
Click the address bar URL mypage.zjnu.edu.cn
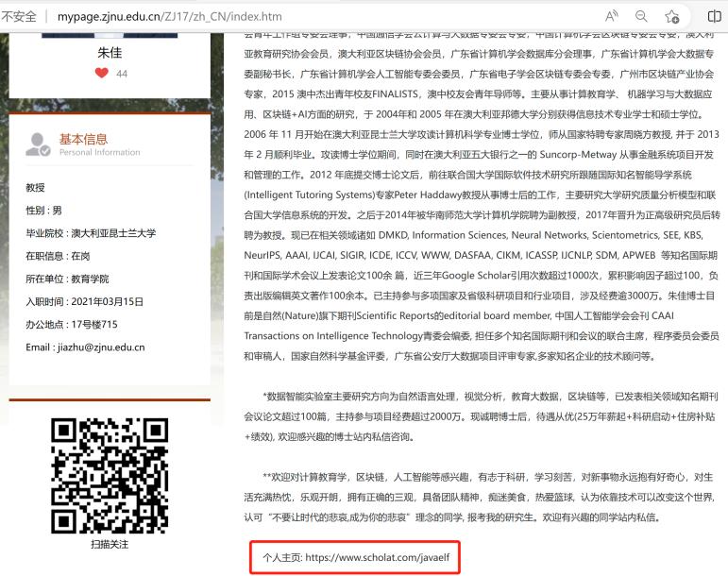point(169,17)
